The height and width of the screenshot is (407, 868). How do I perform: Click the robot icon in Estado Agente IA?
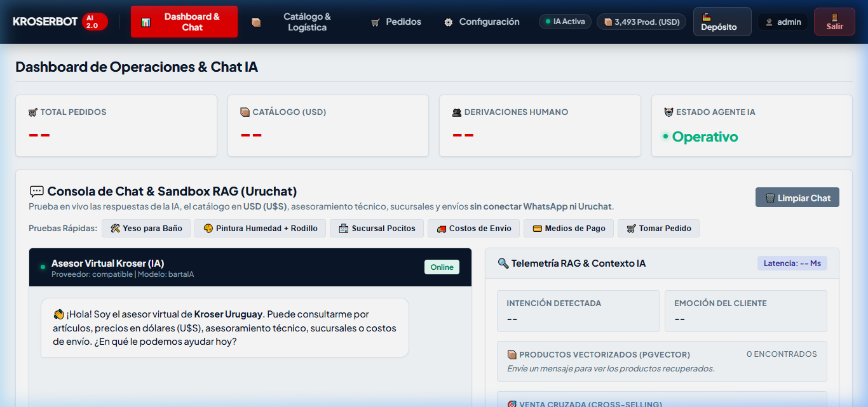coord(668,112)
